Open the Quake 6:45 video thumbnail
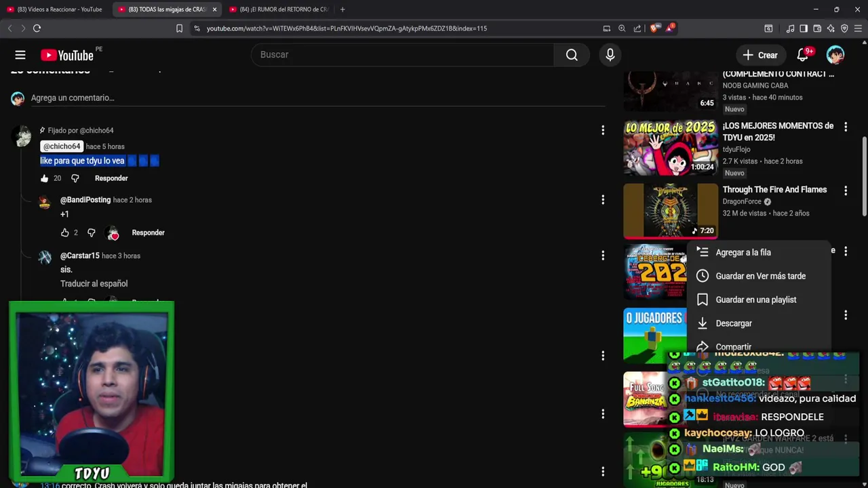868x488 pixels. pos(671,91)
